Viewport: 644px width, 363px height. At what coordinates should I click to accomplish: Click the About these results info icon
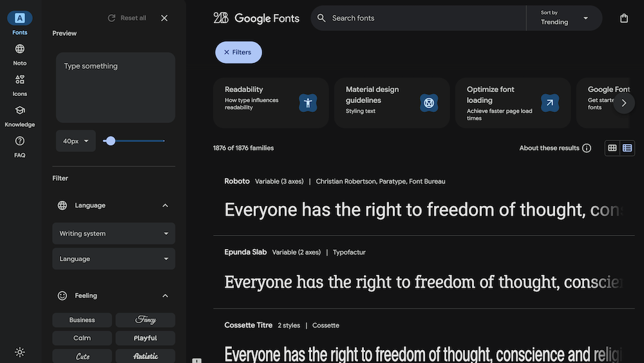pos(587,148)
